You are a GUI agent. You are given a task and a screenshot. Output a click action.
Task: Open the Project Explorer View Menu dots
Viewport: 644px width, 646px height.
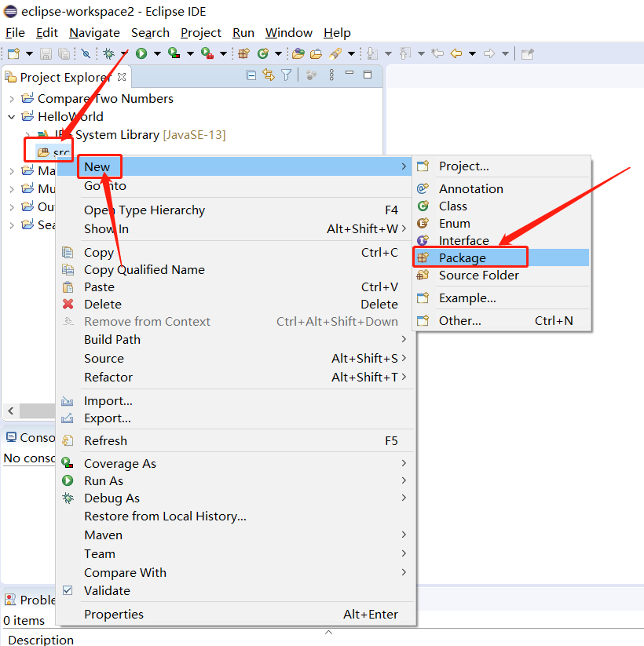coord(331,75)
